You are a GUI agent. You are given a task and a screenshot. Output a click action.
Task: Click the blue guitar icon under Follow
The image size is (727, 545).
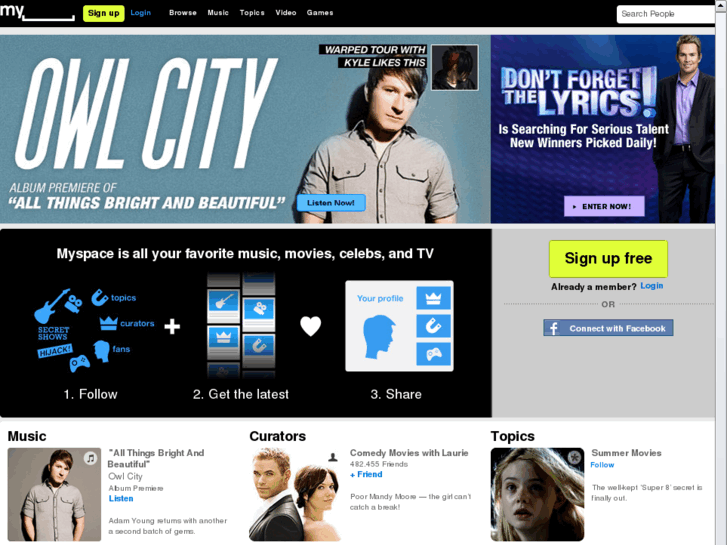(x=50, y=306)
